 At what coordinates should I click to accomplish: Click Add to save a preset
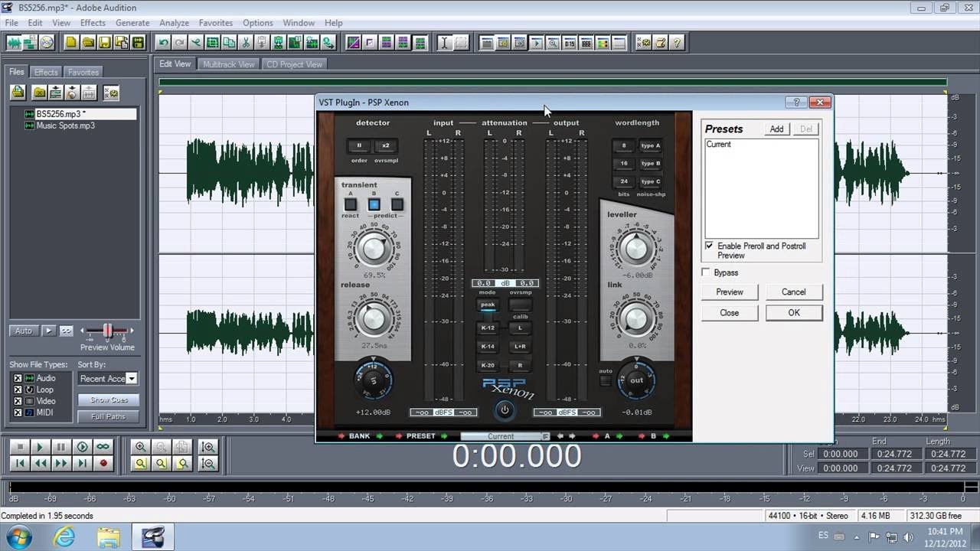pos(776,129)
